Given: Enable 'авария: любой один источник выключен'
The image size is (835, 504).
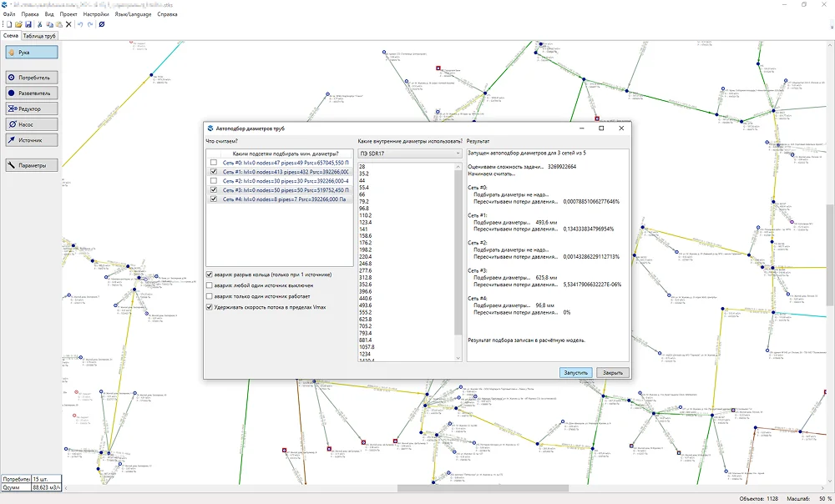Looking at the screenshot, I should [x=209, y=285].
